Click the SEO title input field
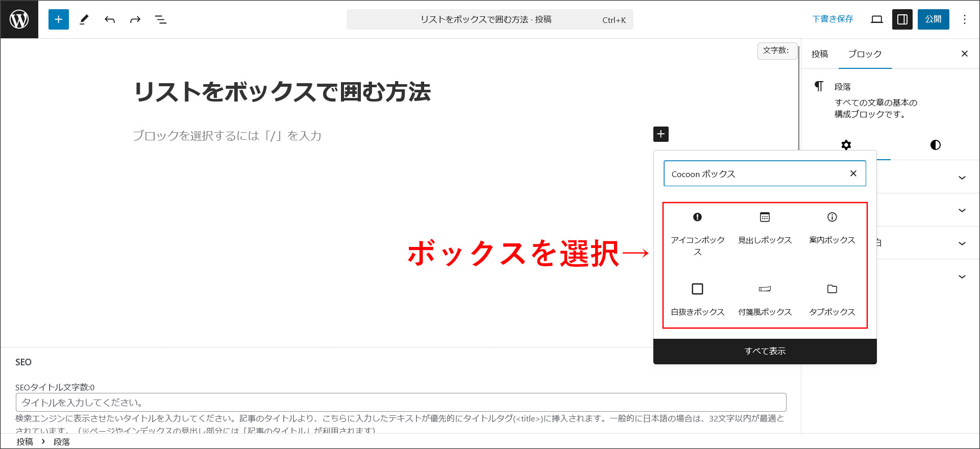Screen dimensions: 980x449 pos(401,403)
